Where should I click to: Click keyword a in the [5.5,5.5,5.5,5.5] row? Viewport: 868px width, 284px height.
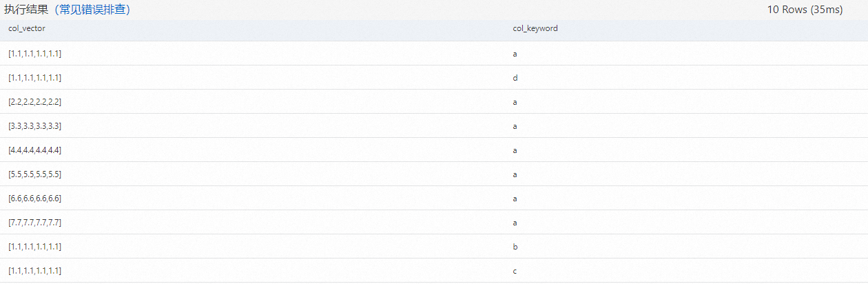(515, 174)
